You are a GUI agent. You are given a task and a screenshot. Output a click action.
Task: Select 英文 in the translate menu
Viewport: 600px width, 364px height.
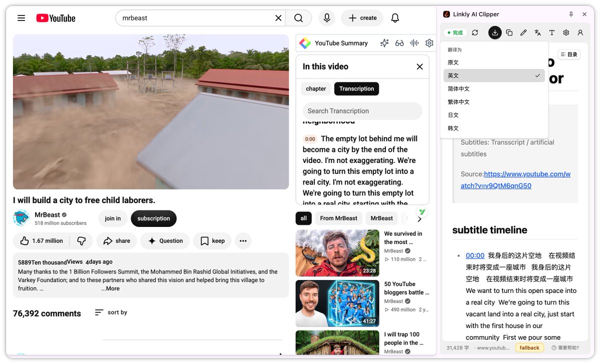pos(494,75)
